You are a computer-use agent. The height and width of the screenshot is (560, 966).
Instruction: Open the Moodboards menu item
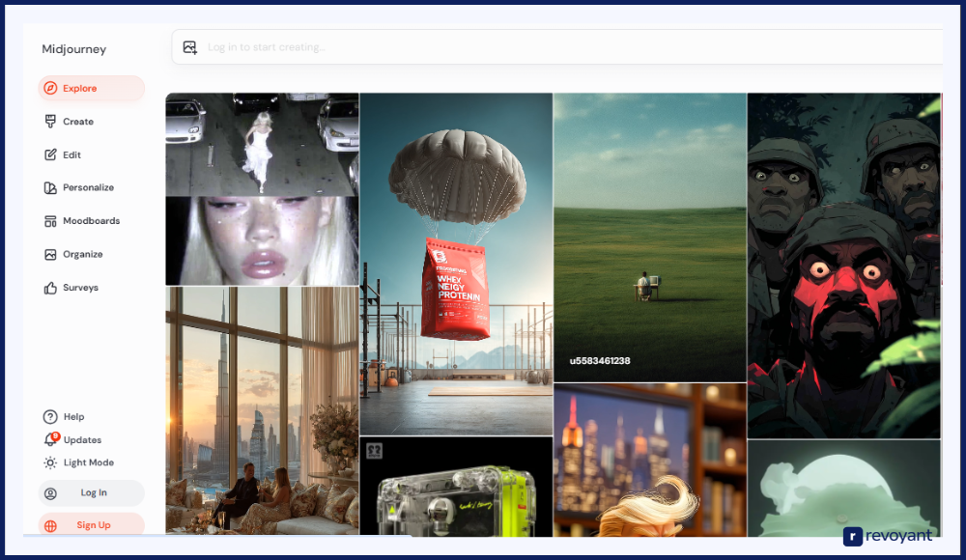click(91, 221)
